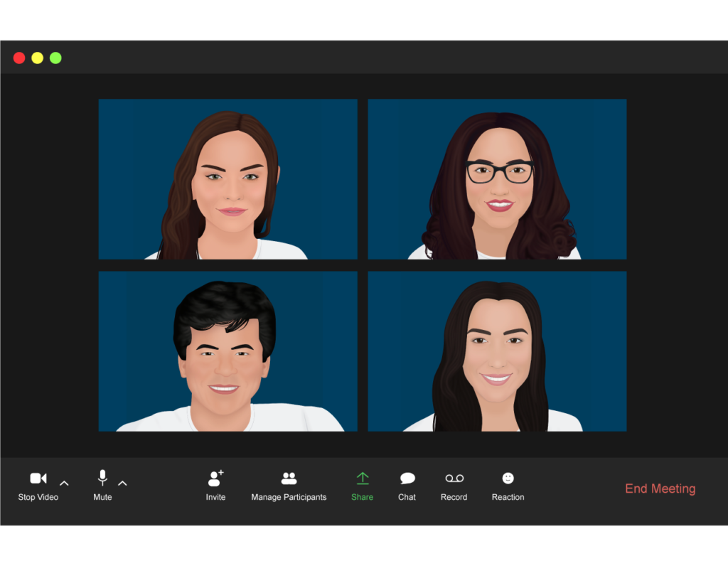Select video tile of man with black hair
Viewport: 728px width, 566px height.
(228, 351)
